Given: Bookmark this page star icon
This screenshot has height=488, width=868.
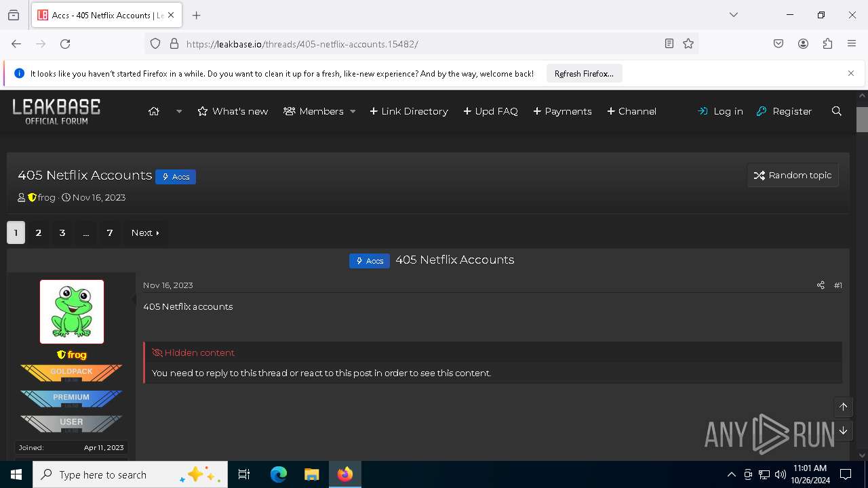Looking at the screenshot, I should (x=688, y=43).
